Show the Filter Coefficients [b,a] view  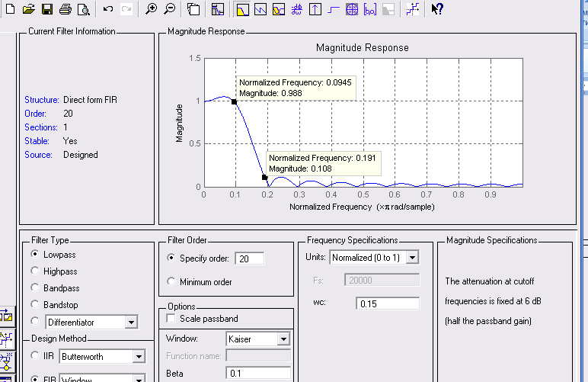point(370,9)
